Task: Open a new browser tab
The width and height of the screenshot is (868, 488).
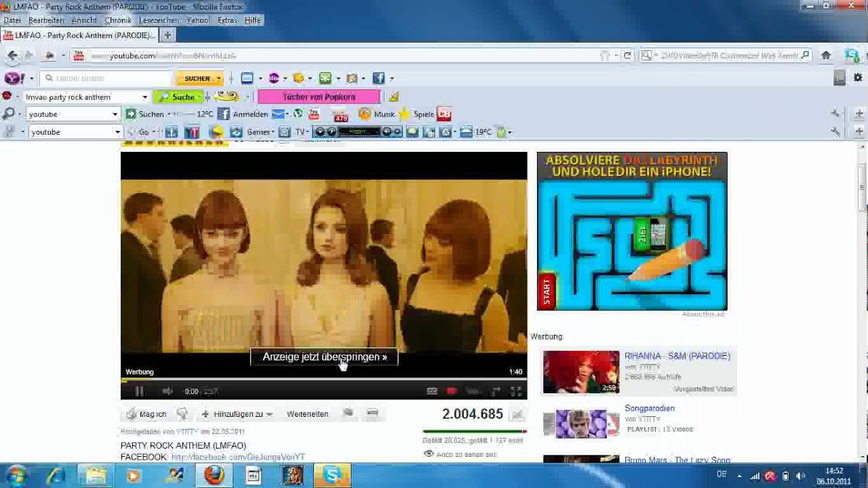Action: 167,35
